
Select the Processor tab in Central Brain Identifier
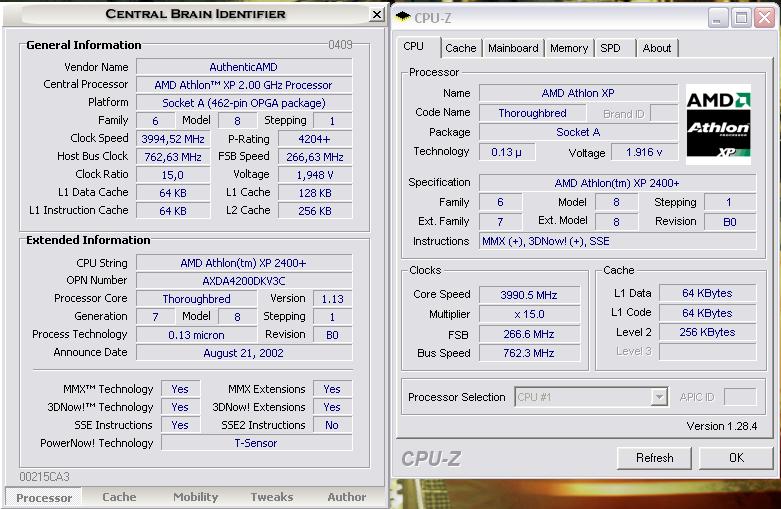pyautogui.click(x=44, y=498)
